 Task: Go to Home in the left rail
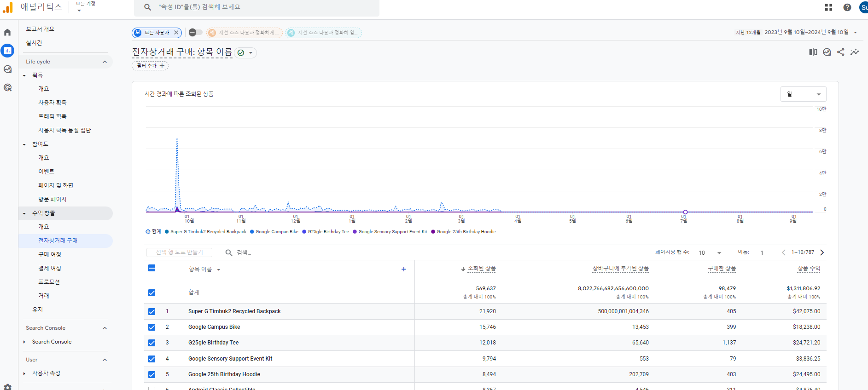pyautogui.click(x=7, y=32)
